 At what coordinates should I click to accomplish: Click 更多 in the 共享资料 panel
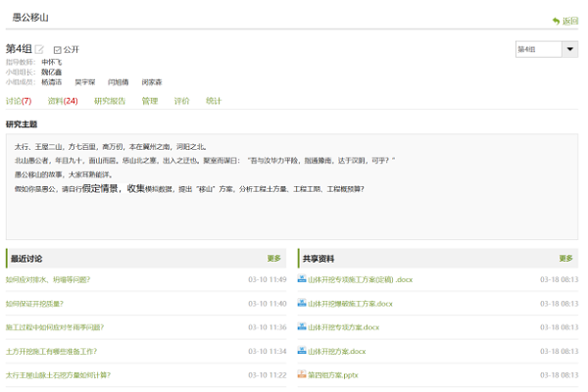[x=565, y=259]
